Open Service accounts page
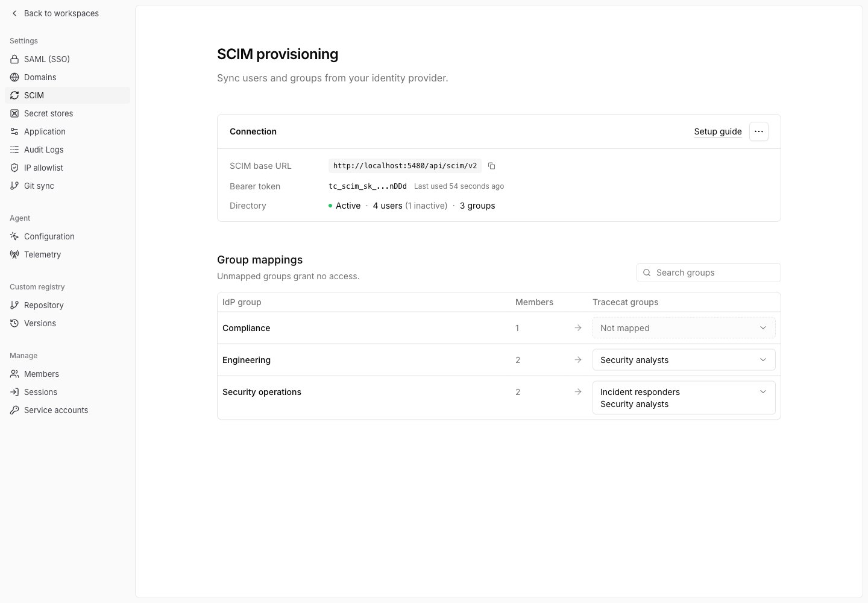 tap(68, 410)
